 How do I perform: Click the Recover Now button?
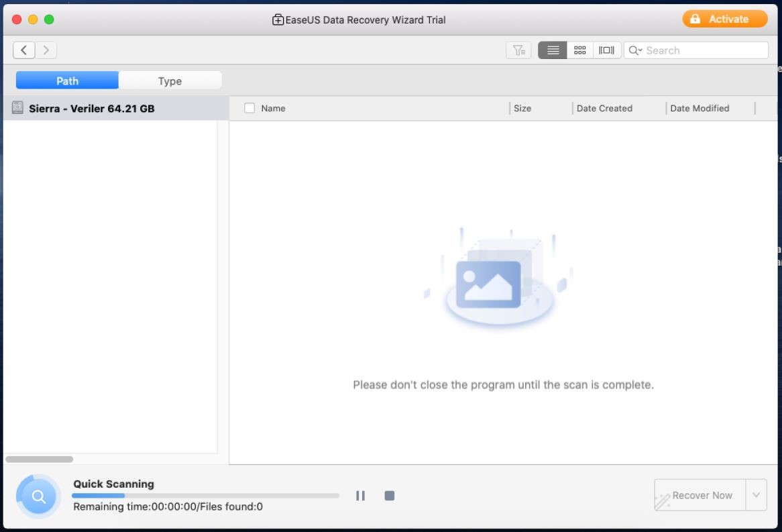point(700,495)
